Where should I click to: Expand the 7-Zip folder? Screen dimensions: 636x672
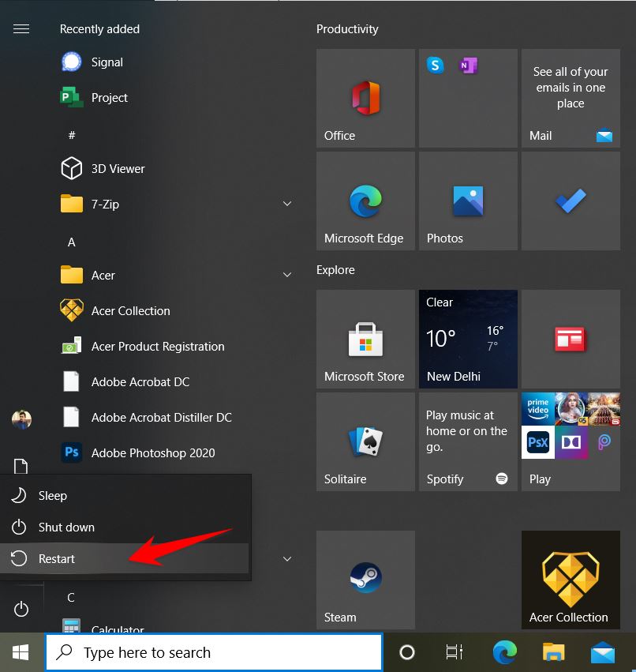[x=287, y=204]
